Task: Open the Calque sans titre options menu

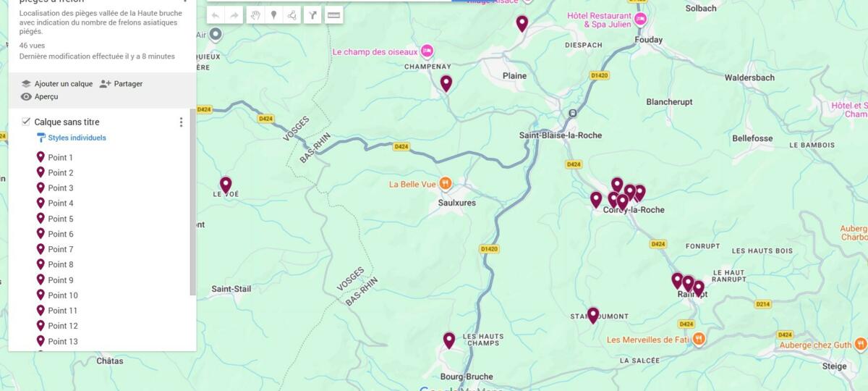Action: click(181, 122)
